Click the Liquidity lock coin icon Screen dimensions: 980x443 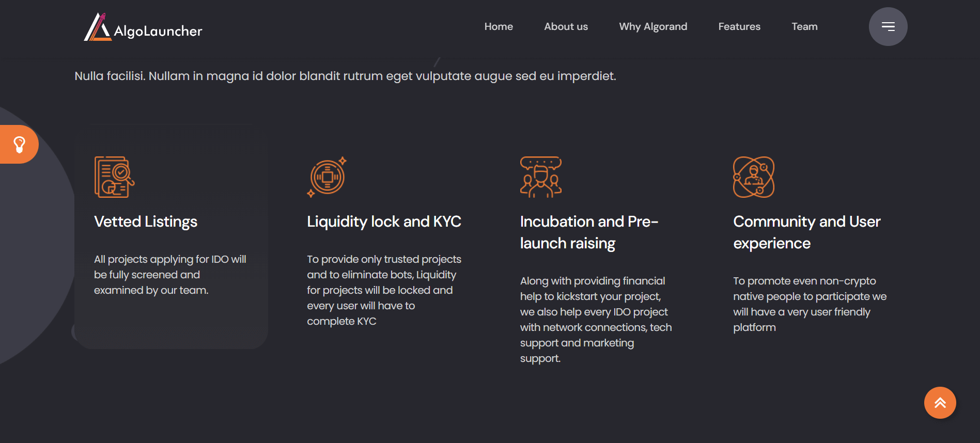point(326,177)
